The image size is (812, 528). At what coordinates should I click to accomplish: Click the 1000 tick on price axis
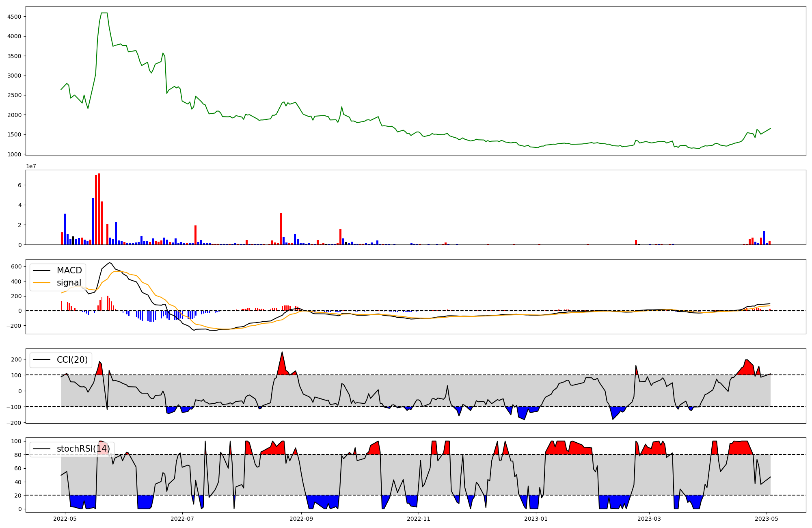pos(14,154)
